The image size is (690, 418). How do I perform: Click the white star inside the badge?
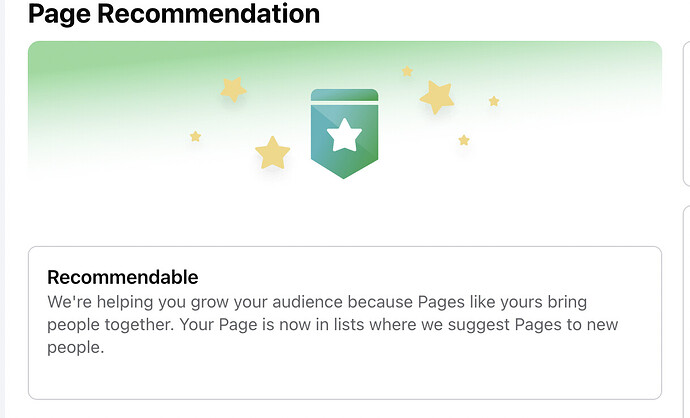[x=345, y=135]
